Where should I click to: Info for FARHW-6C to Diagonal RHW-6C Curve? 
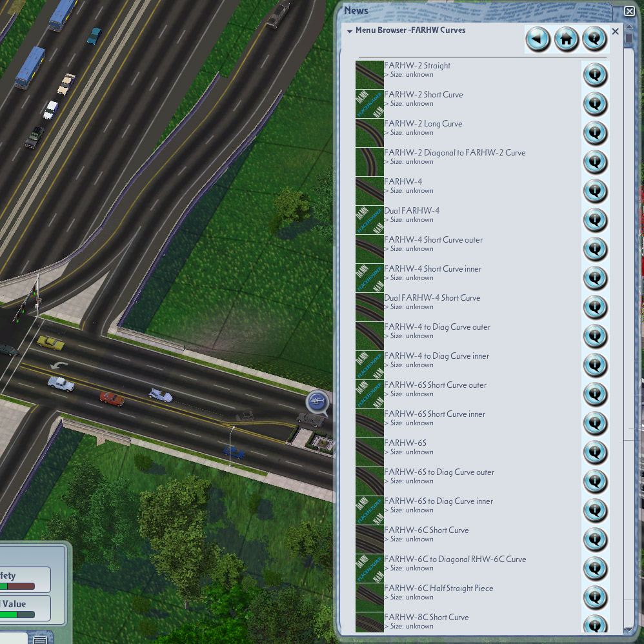[595, 569]
